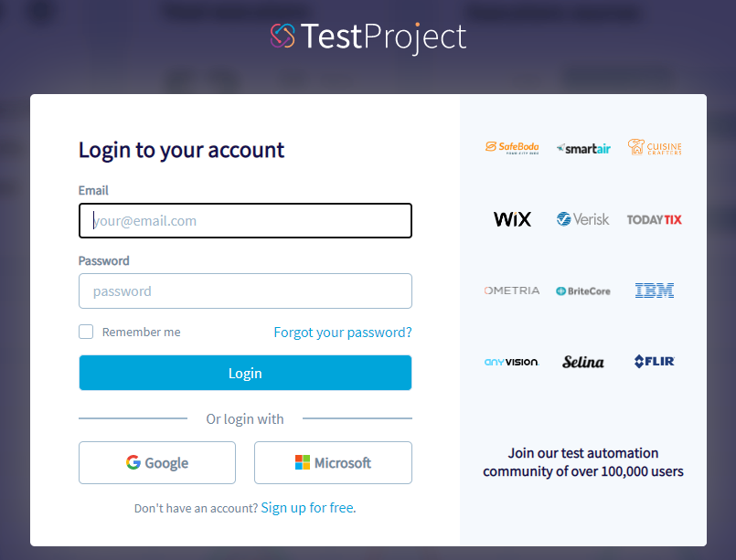Open the Forgot your password link
736x560 pixels.
[x=343, y=333]
